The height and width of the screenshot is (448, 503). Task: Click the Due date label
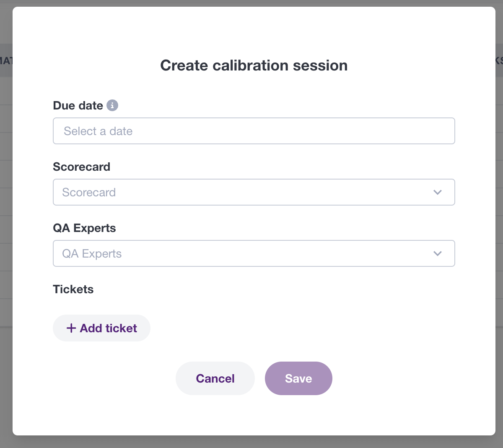(78, 105)
